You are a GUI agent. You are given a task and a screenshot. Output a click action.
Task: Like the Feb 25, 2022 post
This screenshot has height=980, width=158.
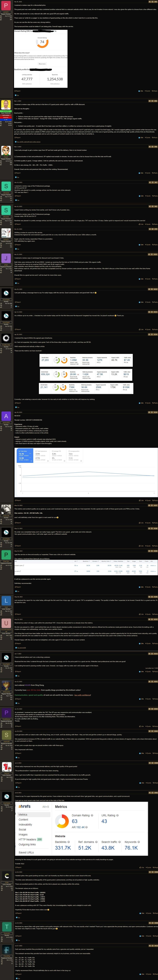[141, 91]
